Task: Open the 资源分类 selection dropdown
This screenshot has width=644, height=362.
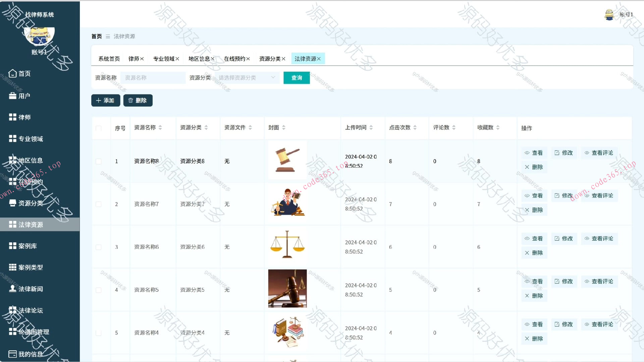Action: pyautogui.click(x=247, y=78)
